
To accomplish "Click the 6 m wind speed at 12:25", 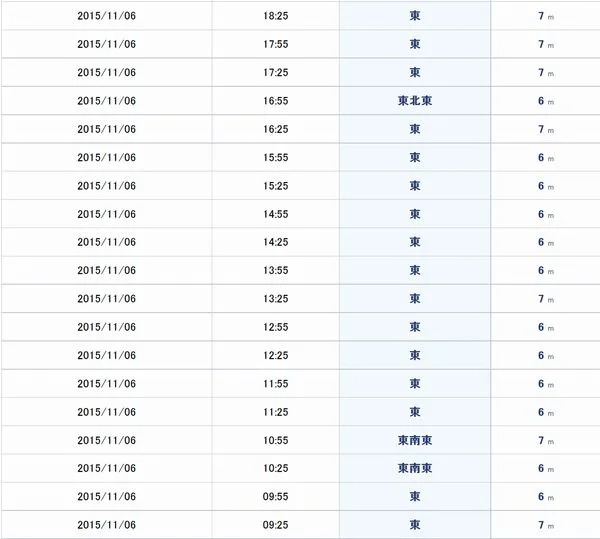I will [546, 355].
